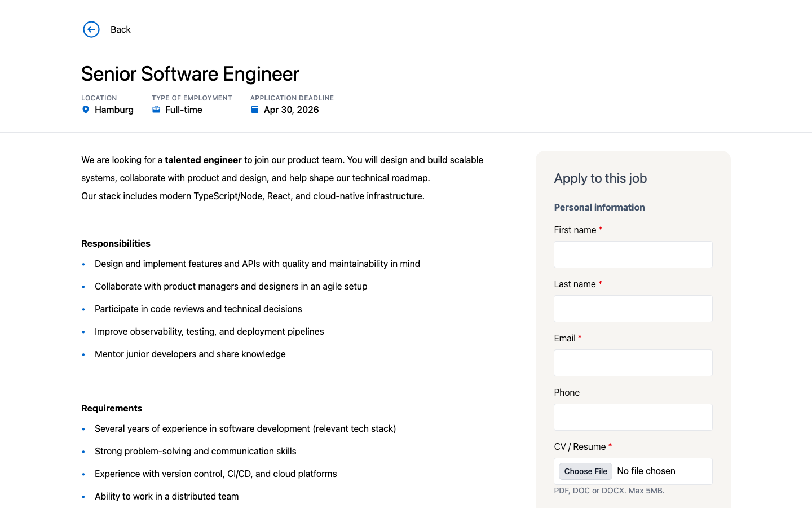Click Choose File for CV upload
The image size is (812, 508).
(585, 471)
